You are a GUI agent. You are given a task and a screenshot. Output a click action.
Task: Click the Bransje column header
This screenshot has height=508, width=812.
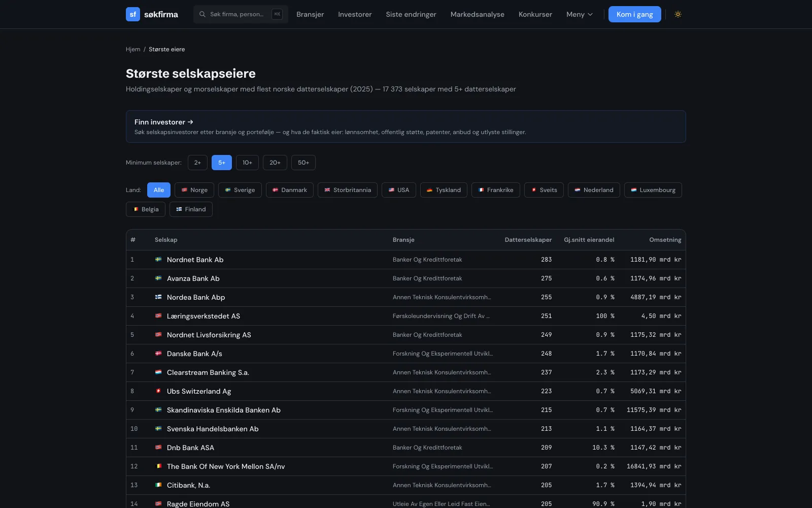coord(403,240)
